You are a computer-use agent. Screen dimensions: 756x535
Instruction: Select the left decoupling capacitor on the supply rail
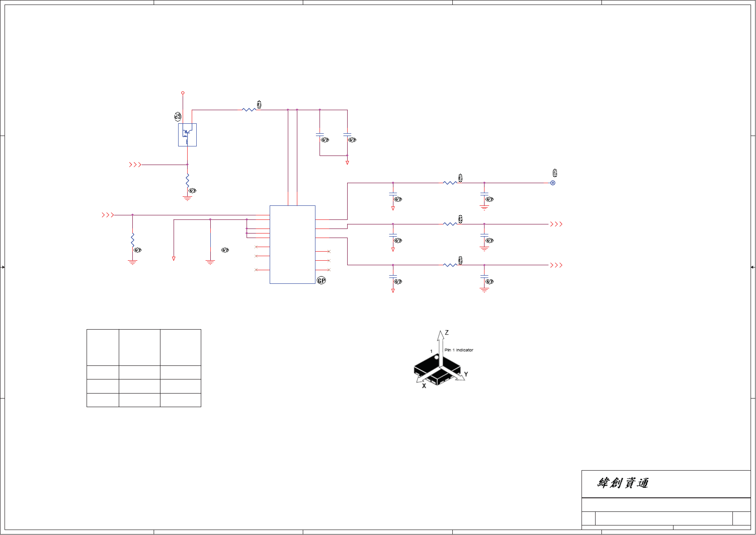click(x=320, y=135)
